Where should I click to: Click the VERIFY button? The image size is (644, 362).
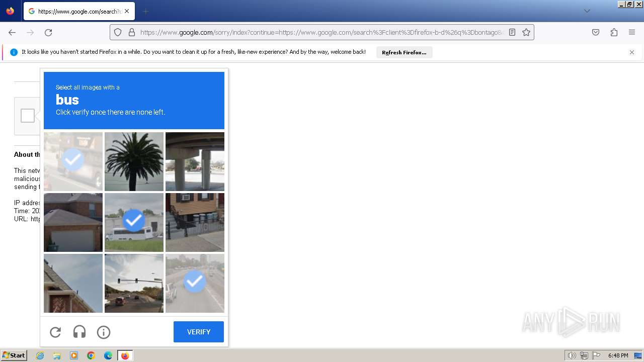(199, 332)
